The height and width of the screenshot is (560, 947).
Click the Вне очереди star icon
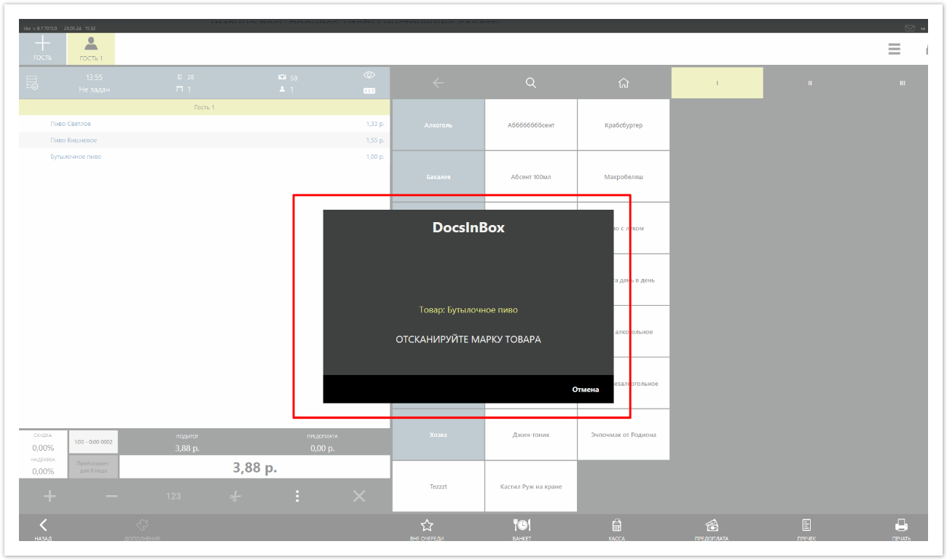pyautogui.click(x=427, y=527)
